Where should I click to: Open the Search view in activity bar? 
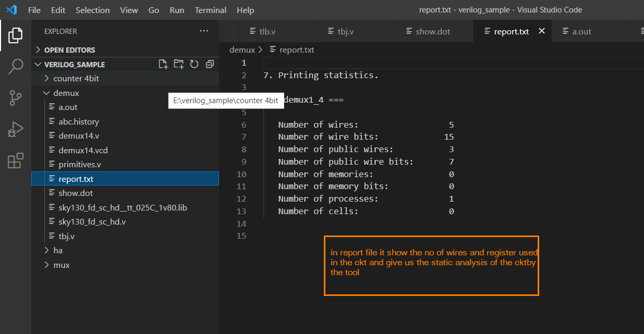pos(16,66)
